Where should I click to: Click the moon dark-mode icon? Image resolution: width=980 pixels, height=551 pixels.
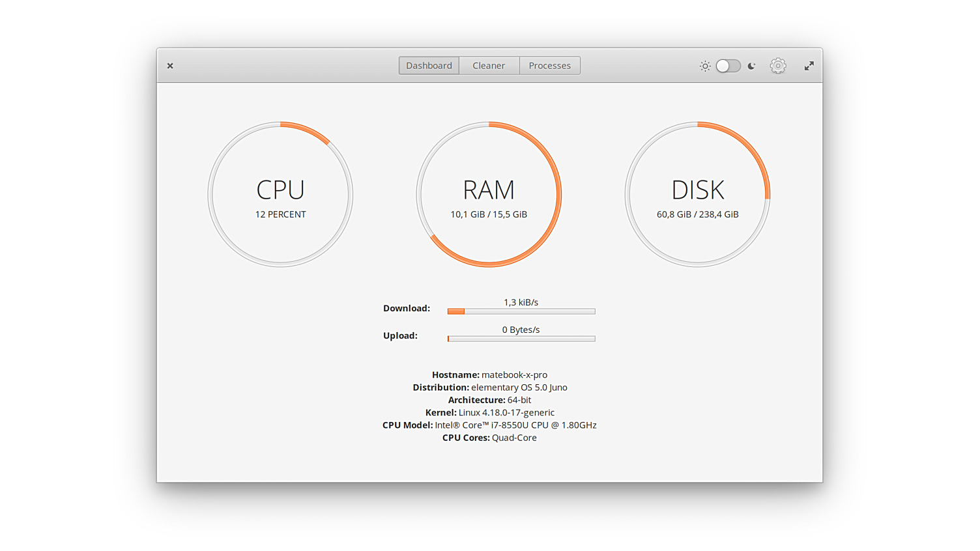[x=751, y=66]
